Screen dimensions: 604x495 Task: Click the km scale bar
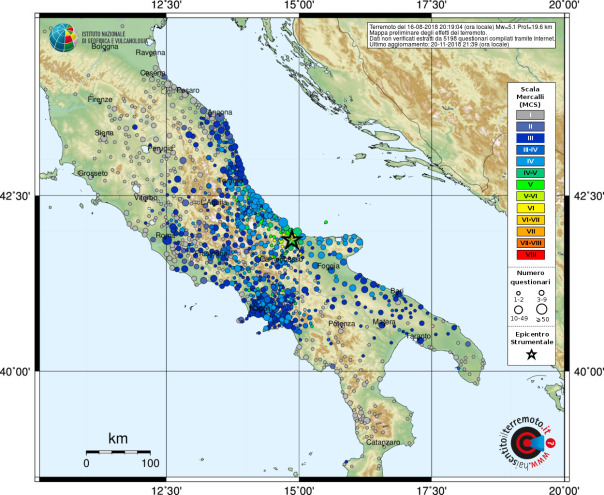pos(118,451)
